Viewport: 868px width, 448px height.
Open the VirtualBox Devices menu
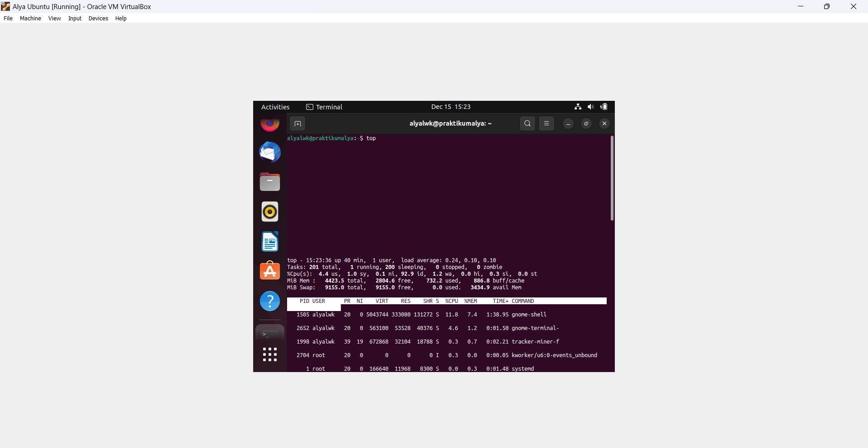coord(99,19)
